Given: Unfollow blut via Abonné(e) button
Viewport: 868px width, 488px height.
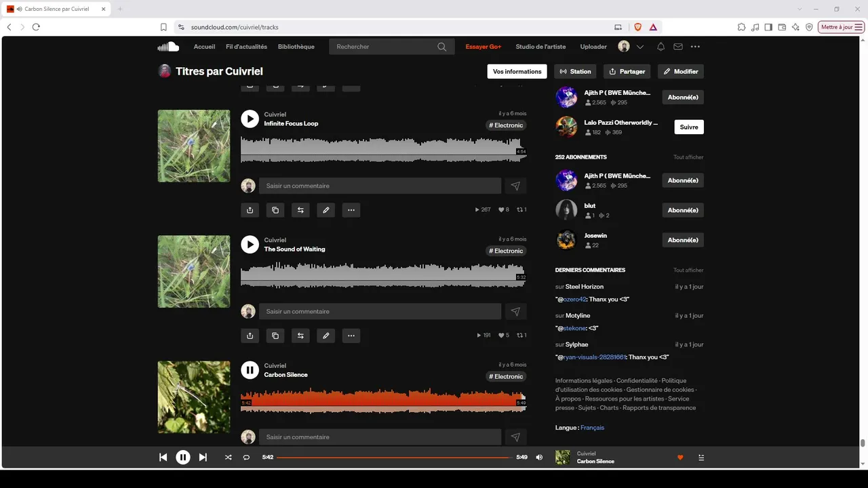Looking at the screenshot, I should pyautogui.click(x=683, y=210).
